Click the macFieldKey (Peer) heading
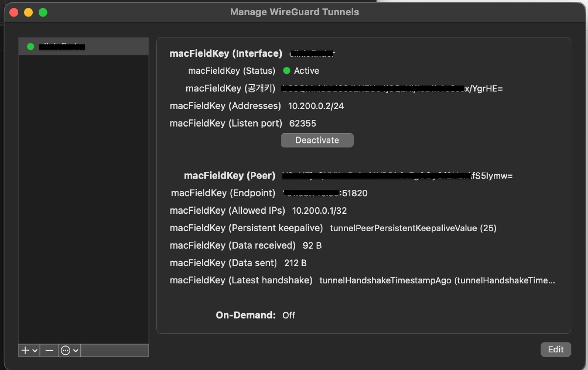588x370 pixels. (x=230, y=175)
